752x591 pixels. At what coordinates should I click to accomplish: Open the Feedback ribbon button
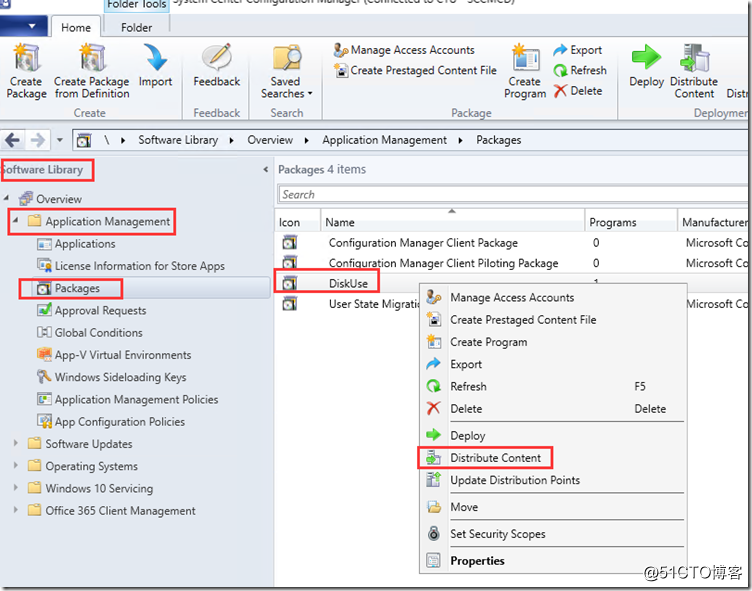(x=217, y=66)
